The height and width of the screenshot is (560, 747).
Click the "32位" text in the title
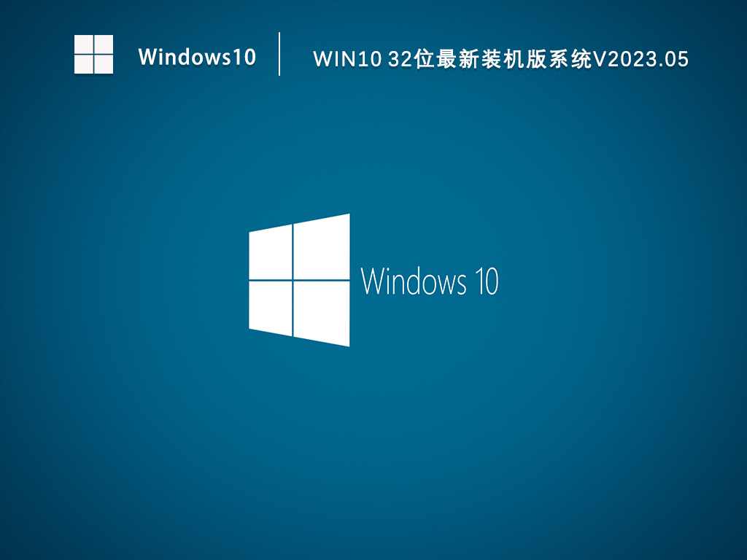(x=407, y=60)
